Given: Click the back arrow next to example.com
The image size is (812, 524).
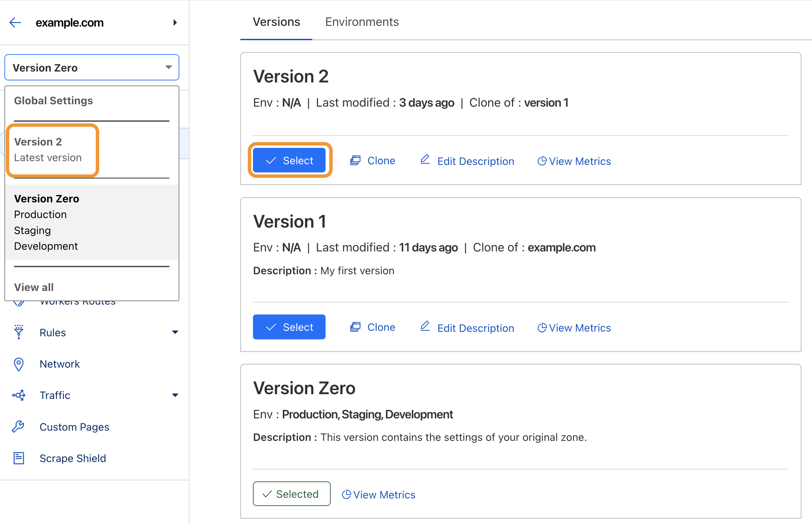Looking at the screenshot, I should 15,22.
